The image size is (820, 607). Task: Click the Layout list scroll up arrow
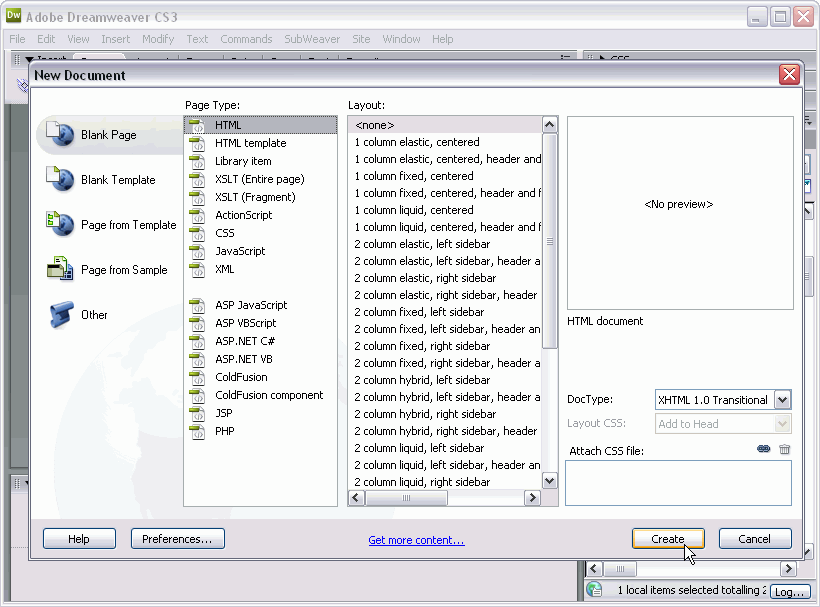(549, 125)
